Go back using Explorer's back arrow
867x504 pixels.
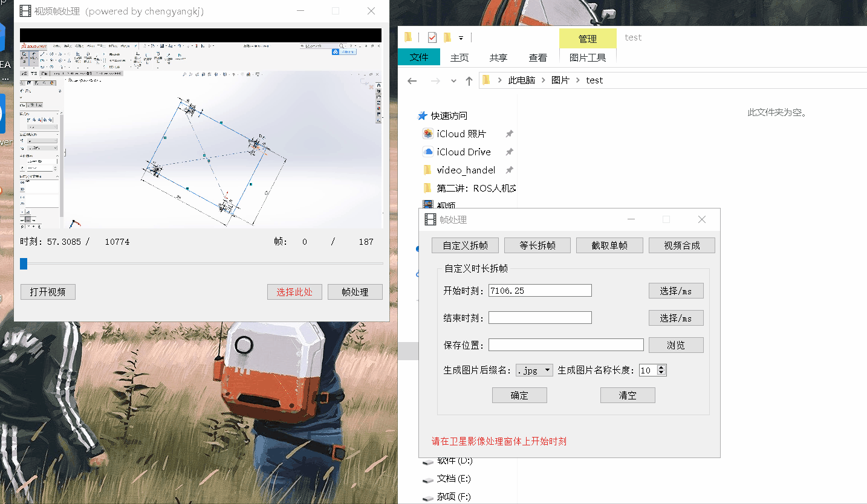[412, 80]
